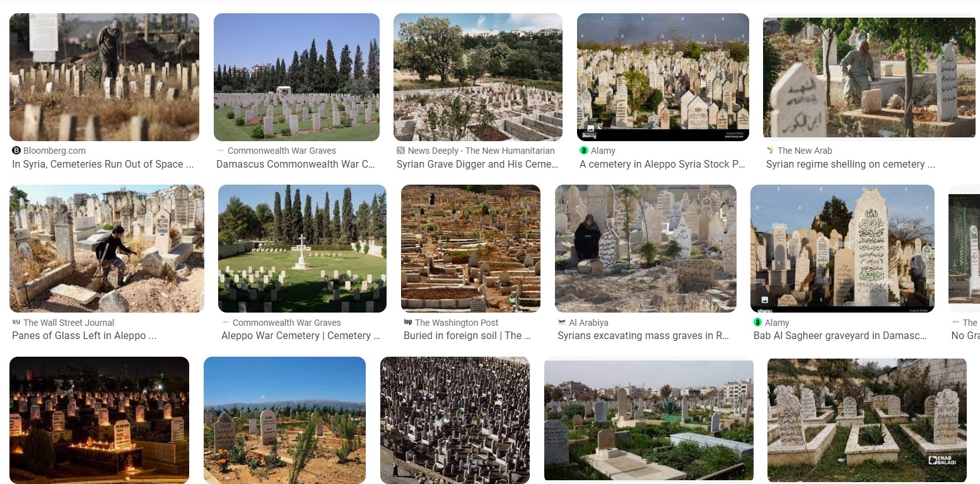The height and width of the screenshot is (484, 980).
Task: Open the Enab Baladi watermarked graves thumbnail
Action: (866, 421)
